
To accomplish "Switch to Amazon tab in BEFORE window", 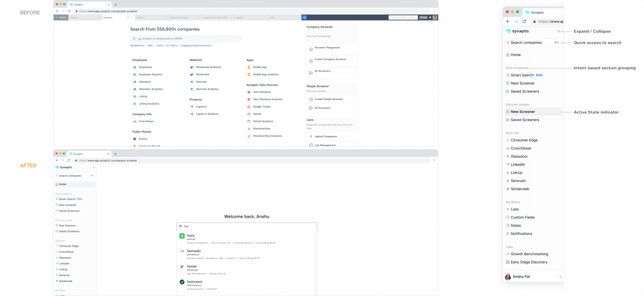I will [151, 18].
